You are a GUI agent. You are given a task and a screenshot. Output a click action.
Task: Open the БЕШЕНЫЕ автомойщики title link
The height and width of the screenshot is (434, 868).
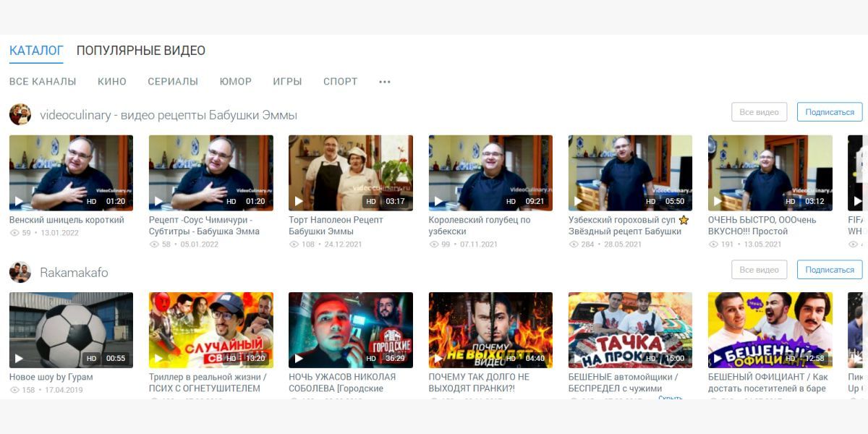(624, 383)
